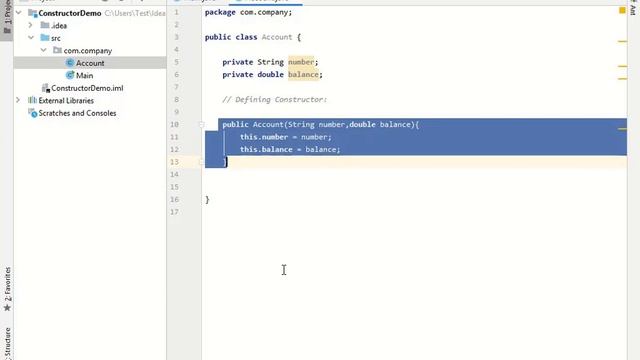Click the closing brace on line 16
640x360 pixels.
pyautogui.click(x=207, y=200)
